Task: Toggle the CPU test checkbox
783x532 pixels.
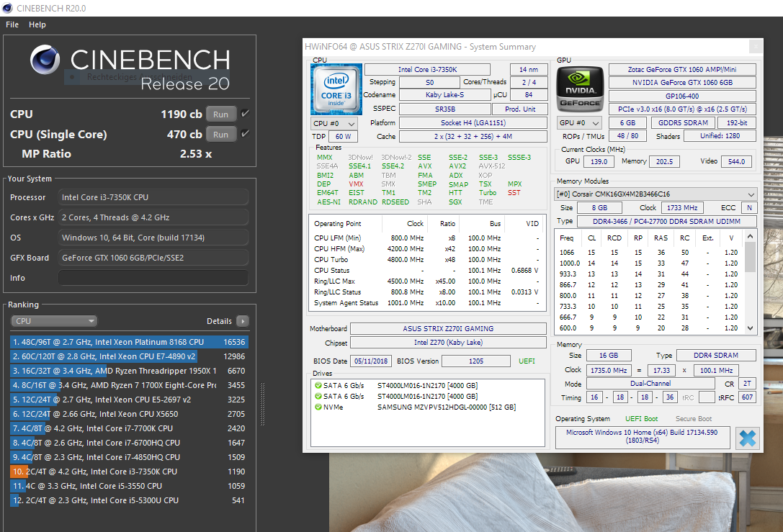Action: 245,114
